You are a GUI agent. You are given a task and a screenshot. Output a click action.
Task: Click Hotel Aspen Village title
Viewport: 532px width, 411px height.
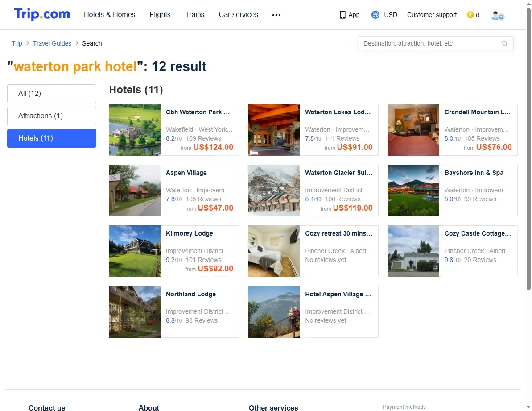[x=338, y=295]
